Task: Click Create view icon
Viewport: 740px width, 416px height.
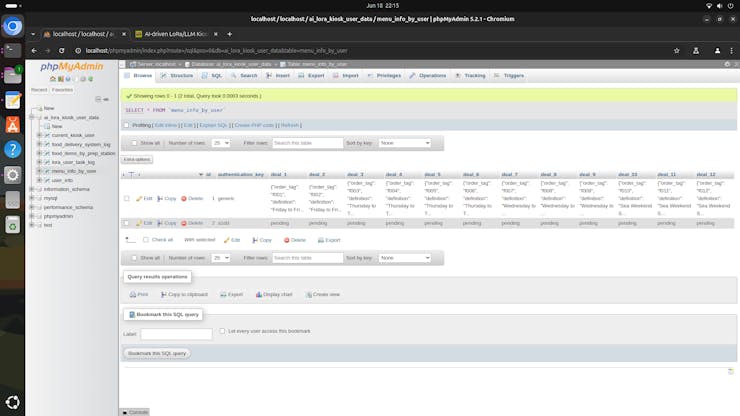Action: pyautogui.click(x=309, y=294)
